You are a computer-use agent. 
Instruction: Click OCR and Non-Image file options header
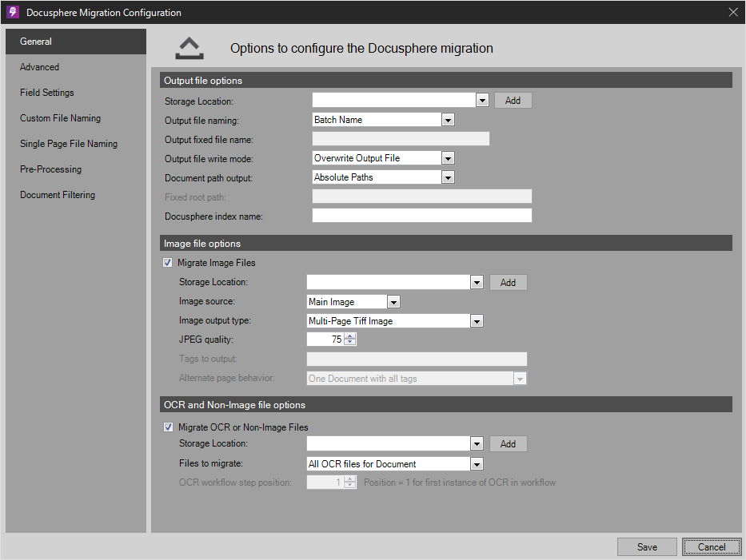(446, 404)
